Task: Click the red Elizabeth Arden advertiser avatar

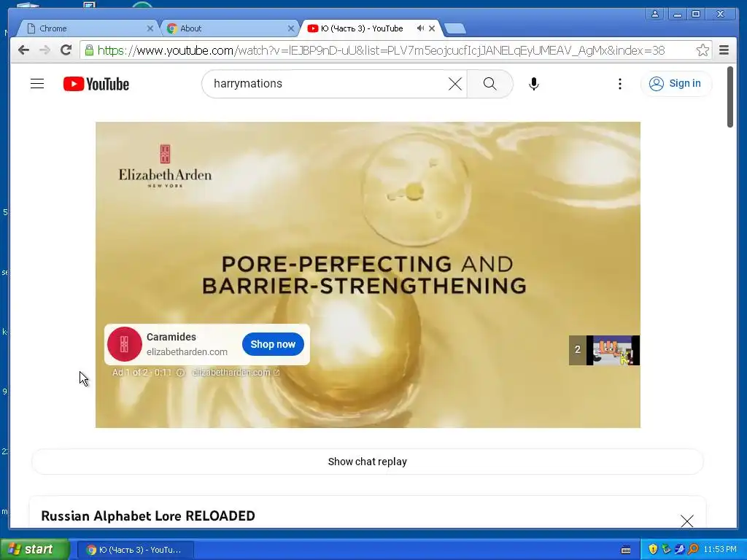Action: click(124, 344)
